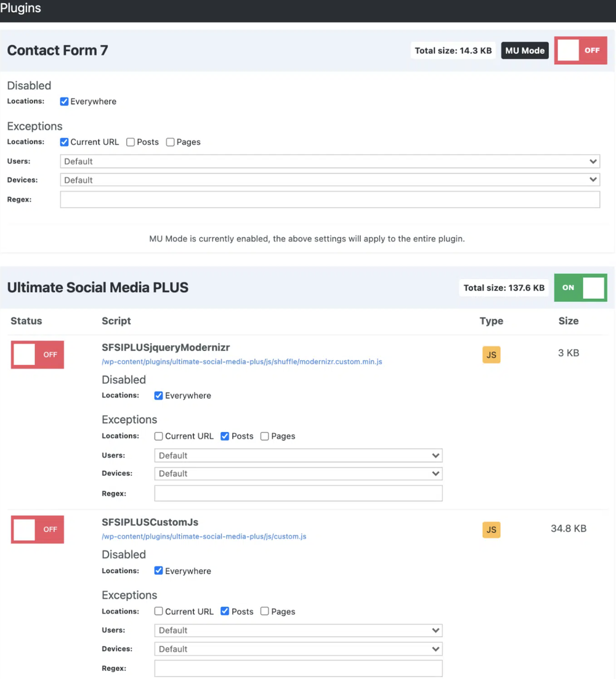Check Pages exception for SFSIPLUSjqueryModernizr

(x=264, y=436)
